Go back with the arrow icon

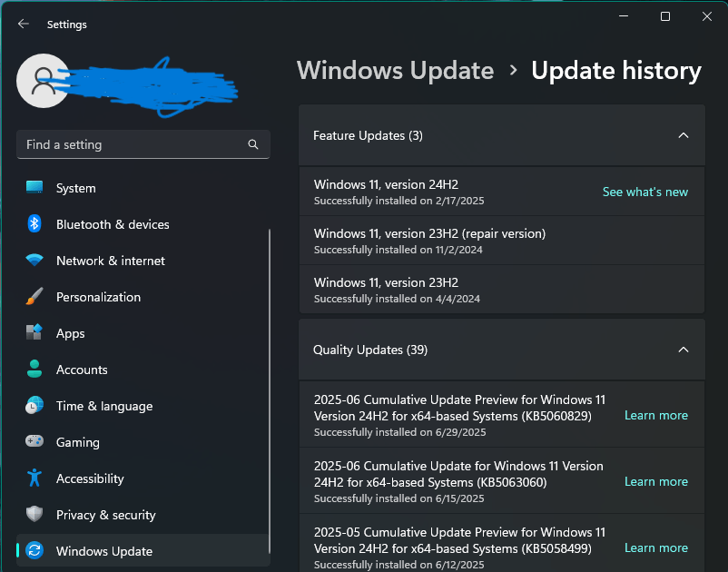tap(24, 25)
